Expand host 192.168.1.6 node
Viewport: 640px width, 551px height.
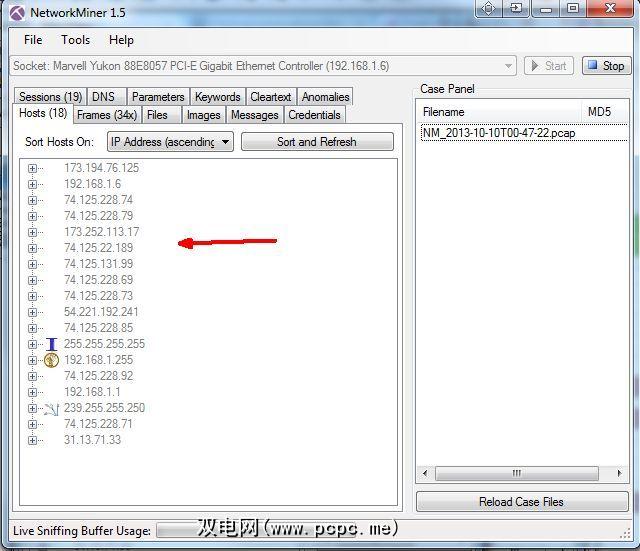pyautogui.click(x=32, y=184)
